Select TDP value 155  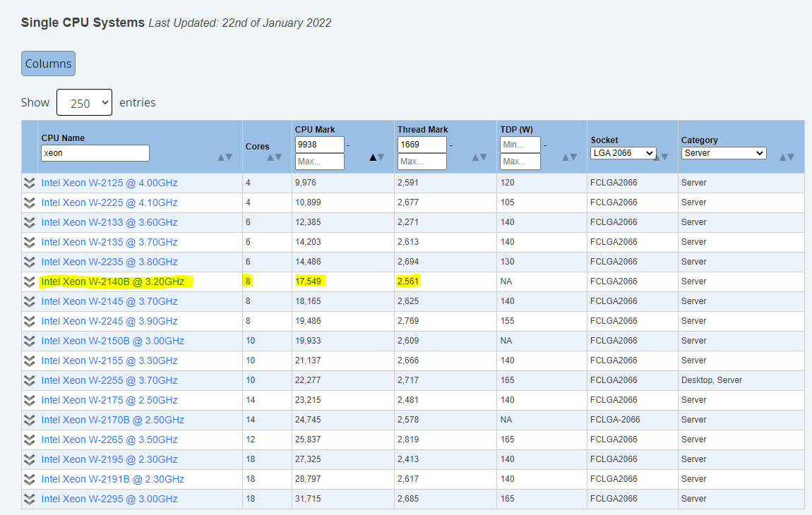click(x=507, y=322)
